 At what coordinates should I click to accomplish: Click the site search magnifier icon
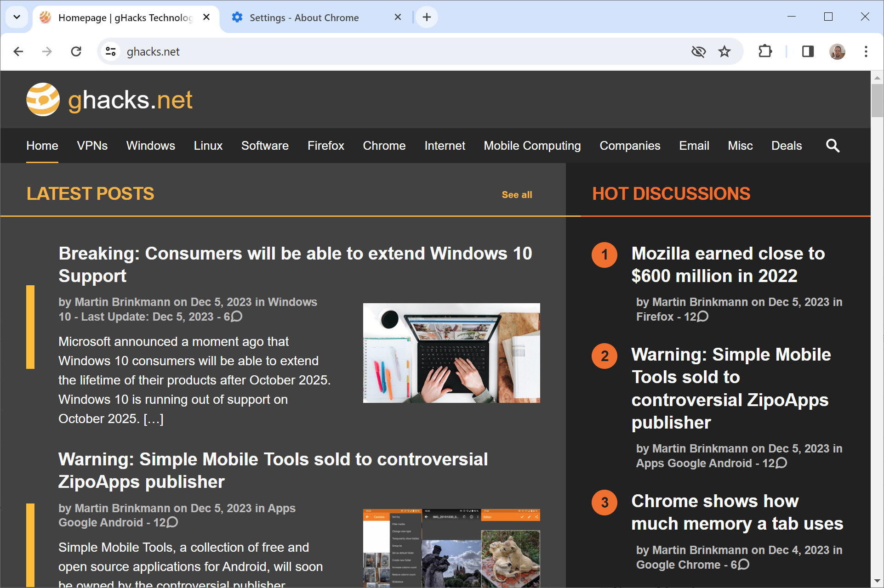[833, 146]
